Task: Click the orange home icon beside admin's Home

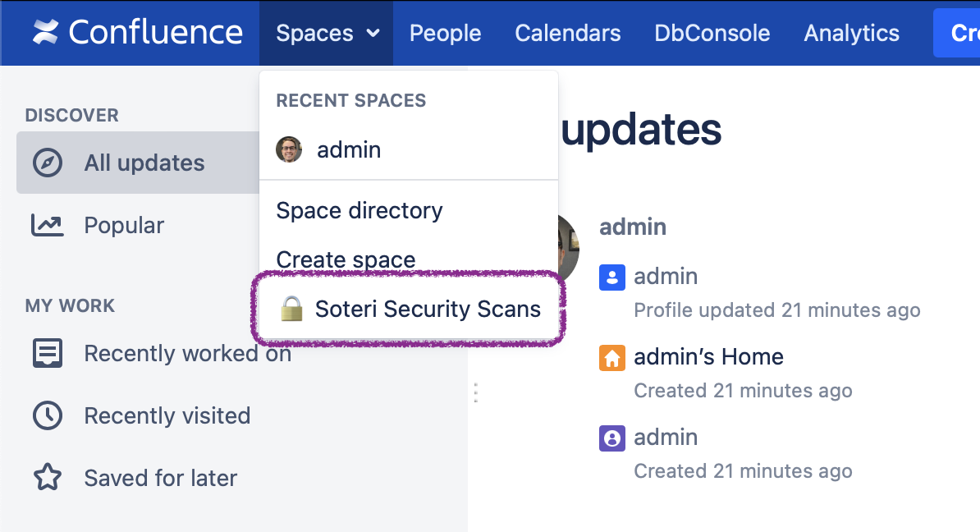Action: point(611,357)
